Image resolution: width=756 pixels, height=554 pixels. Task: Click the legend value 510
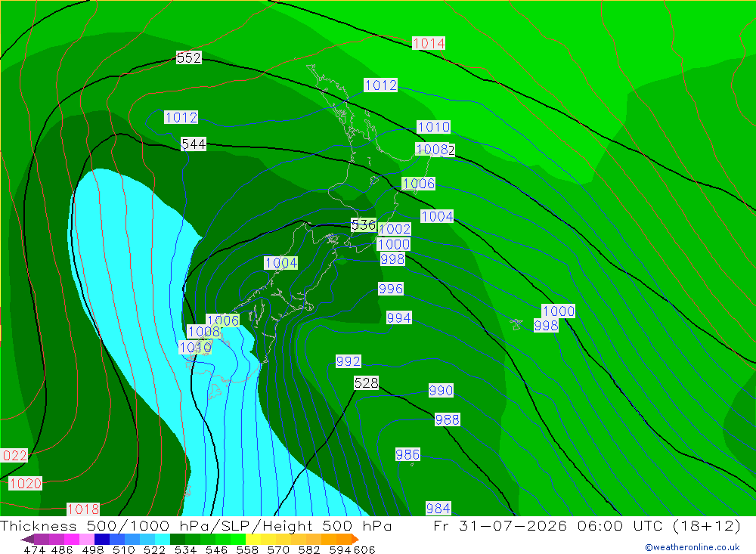click(x=123, y=550)
